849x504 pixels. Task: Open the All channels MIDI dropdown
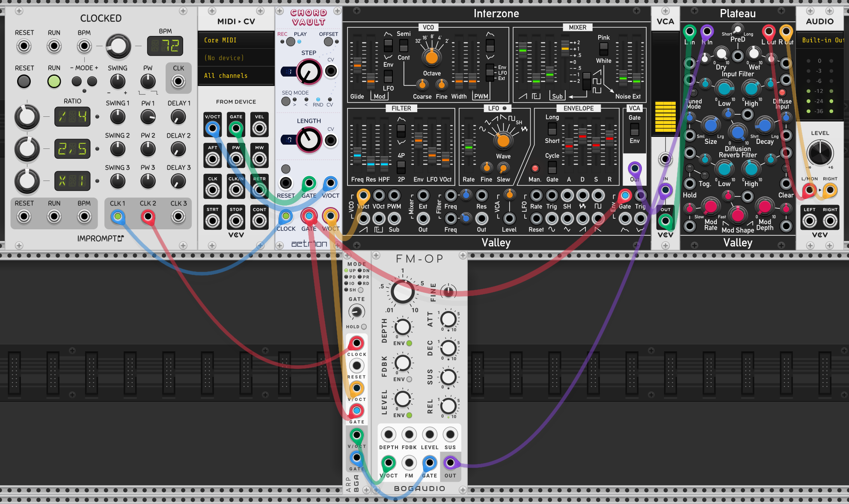[x=236, y=76]
